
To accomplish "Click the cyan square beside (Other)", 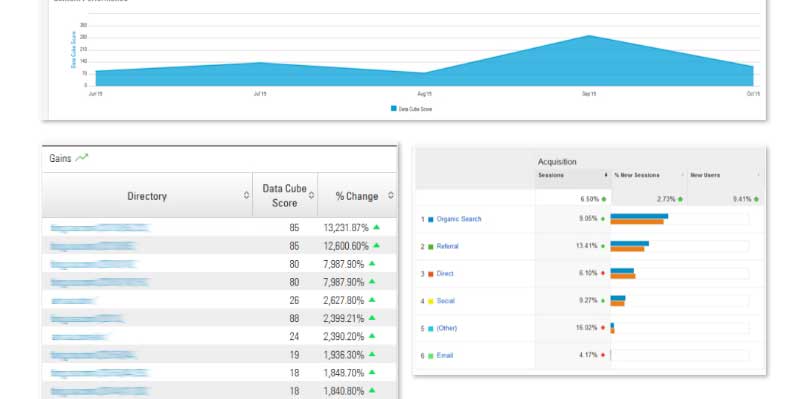I will (431, 329).
